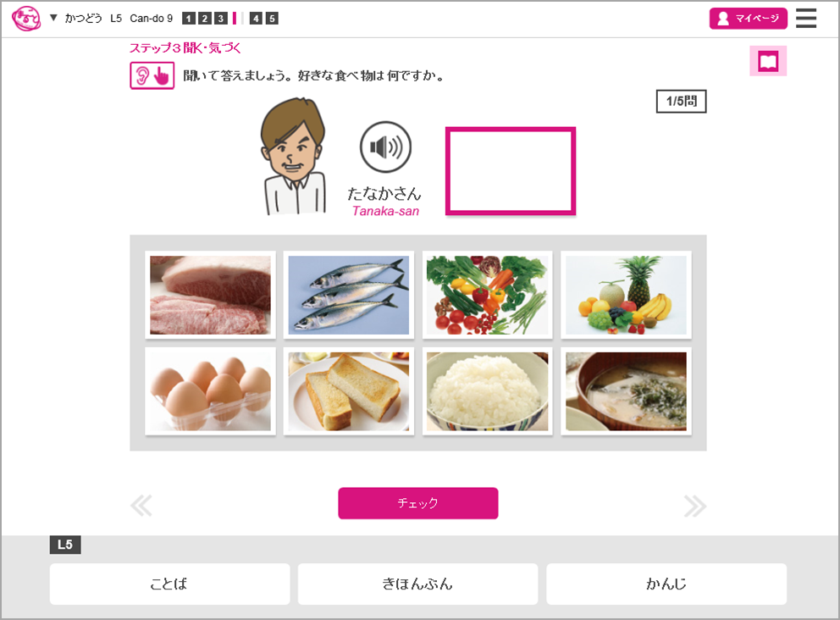This screenshot has width=840, height=620.
Task: Click the Marugoto logo icon
Action: (25, 19)
